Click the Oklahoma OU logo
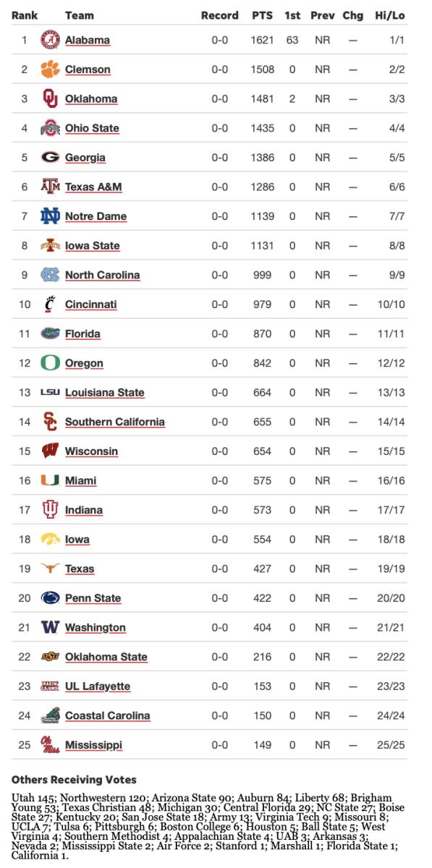The image size is (432, 868). point(50,98)
